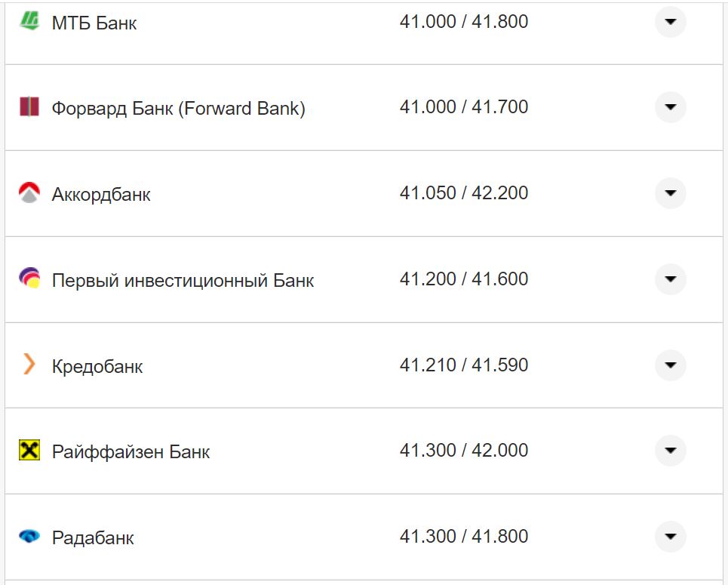The height and width of the screenshot is (585, 728).
Task: Expand Радабанк row dropdown arrow
Action: [670, 537]
